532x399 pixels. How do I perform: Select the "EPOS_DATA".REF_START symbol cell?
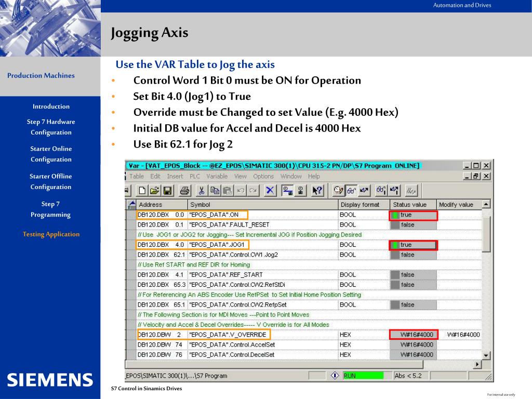263,275
